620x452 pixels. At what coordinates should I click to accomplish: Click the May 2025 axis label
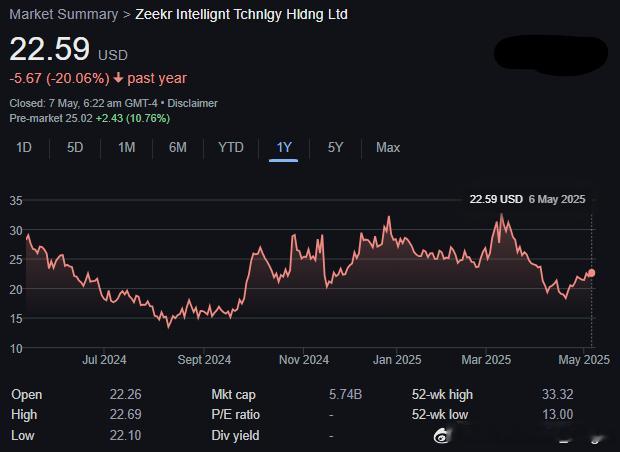584,360
